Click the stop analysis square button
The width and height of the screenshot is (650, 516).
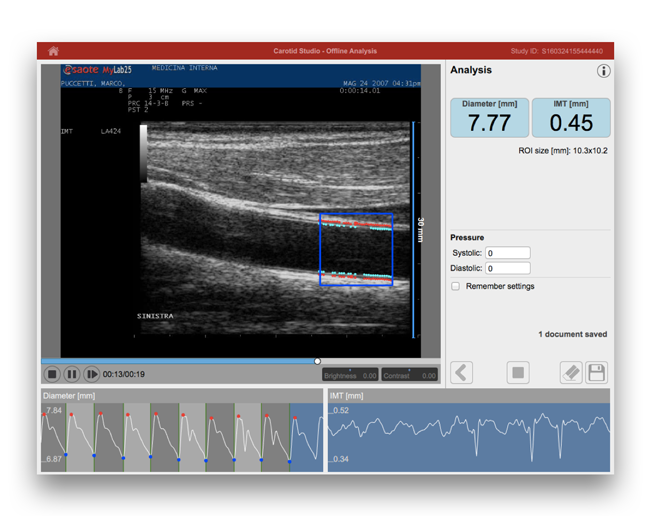click(x=517, y=373)
